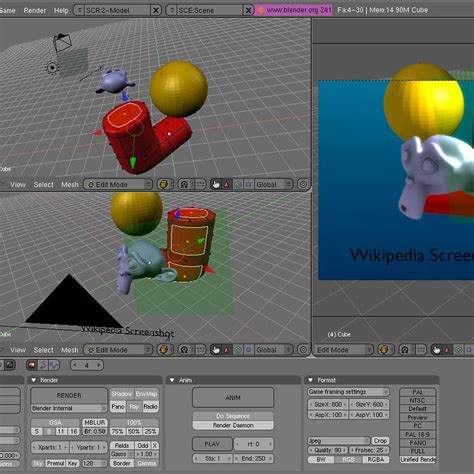Click the draw type icon in upper viewport header
This screenshot has width=474, height=474.
click(x=164, y=184)
